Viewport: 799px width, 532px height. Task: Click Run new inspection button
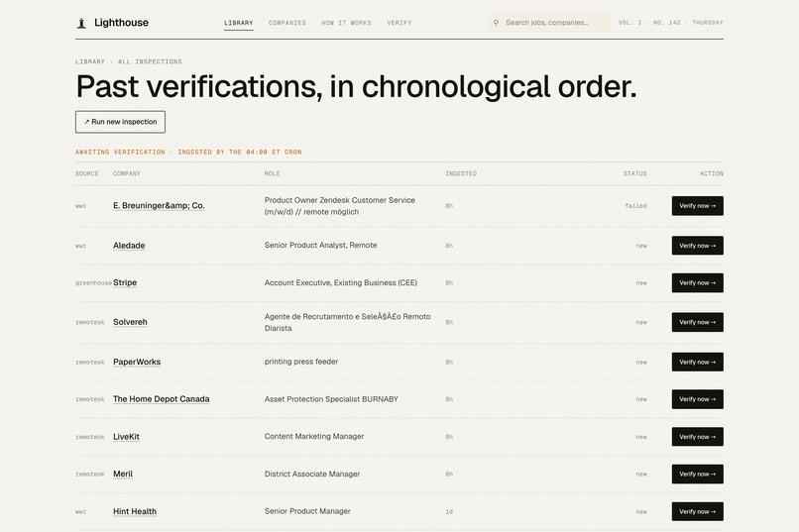click(x=120, y=122)
